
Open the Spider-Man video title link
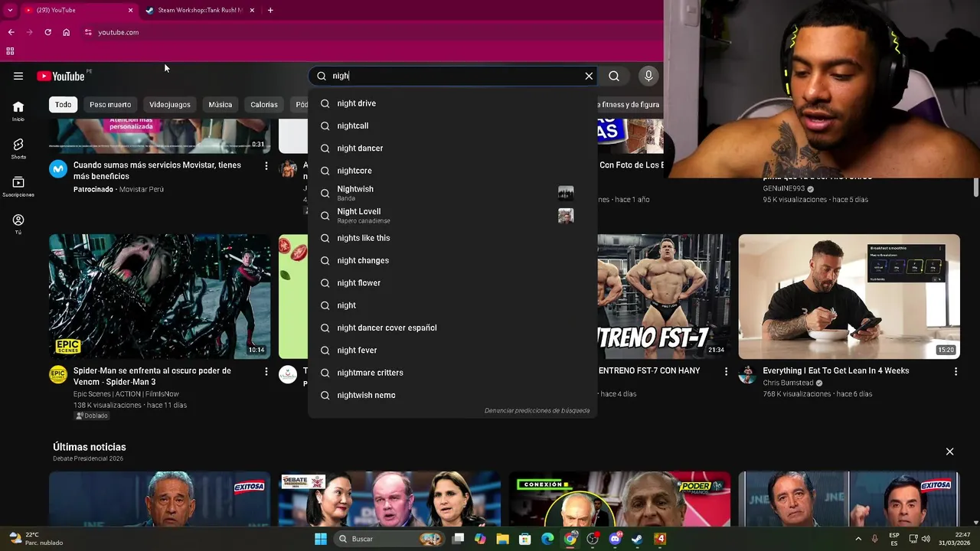pyautogui.click(x=152, y=377)
